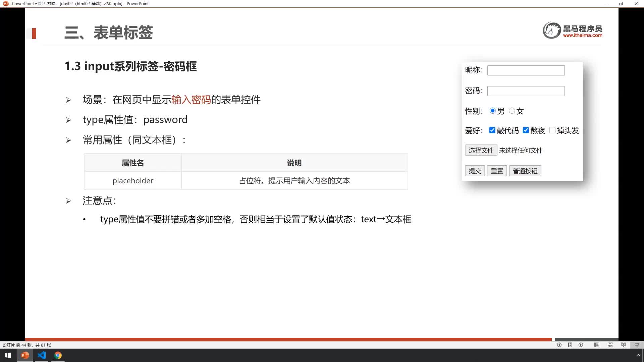Switch to Reading view icon
The height and width of the screenshot is (362, 644).
[x=623, y=345]
